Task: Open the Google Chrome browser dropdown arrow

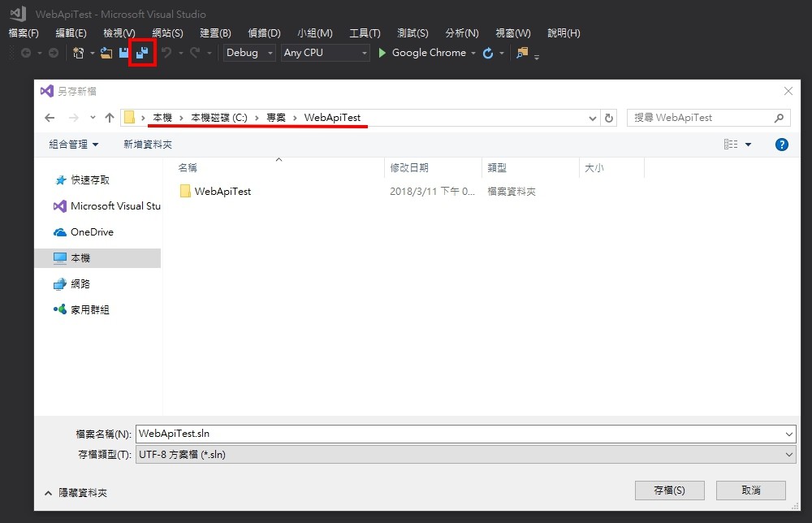Action: 473,54
